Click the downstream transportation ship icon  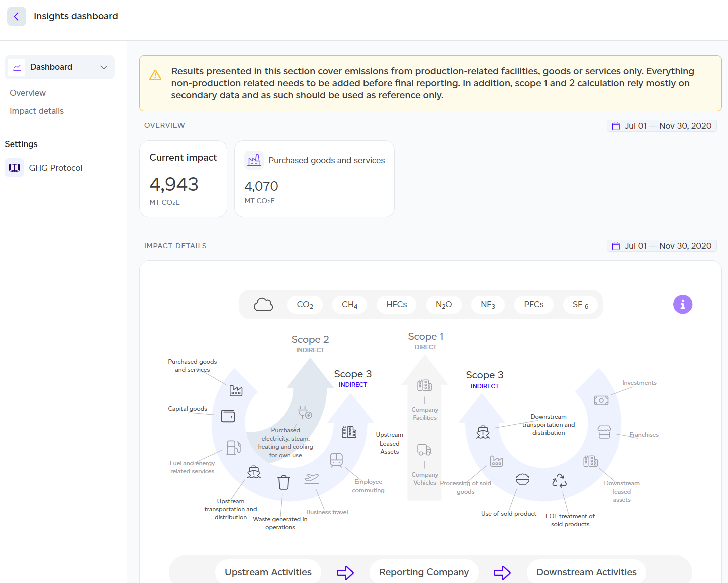point(483,432)
